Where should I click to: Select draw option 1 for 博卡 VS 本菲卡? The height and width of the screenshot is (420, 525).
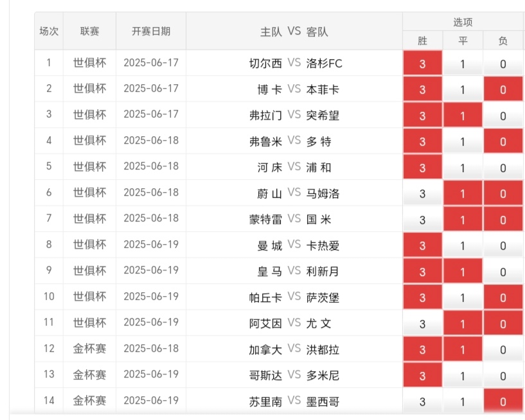[x=463, y=89]
